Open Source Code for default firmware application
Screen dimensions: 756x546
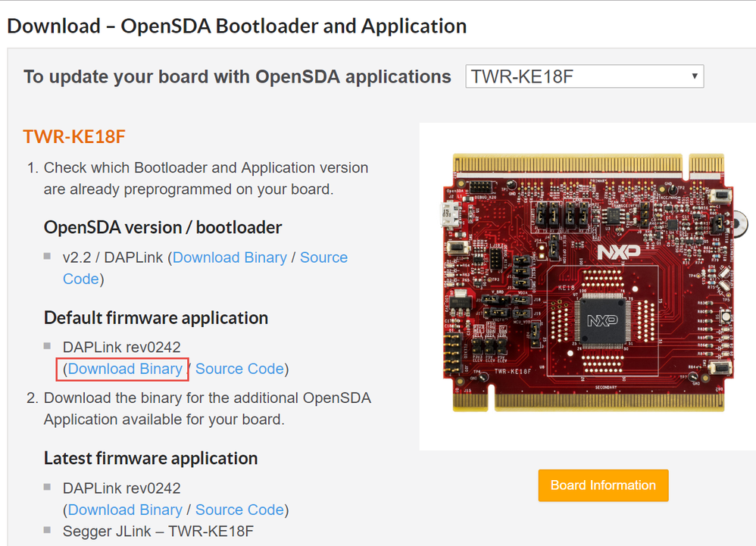239,369
